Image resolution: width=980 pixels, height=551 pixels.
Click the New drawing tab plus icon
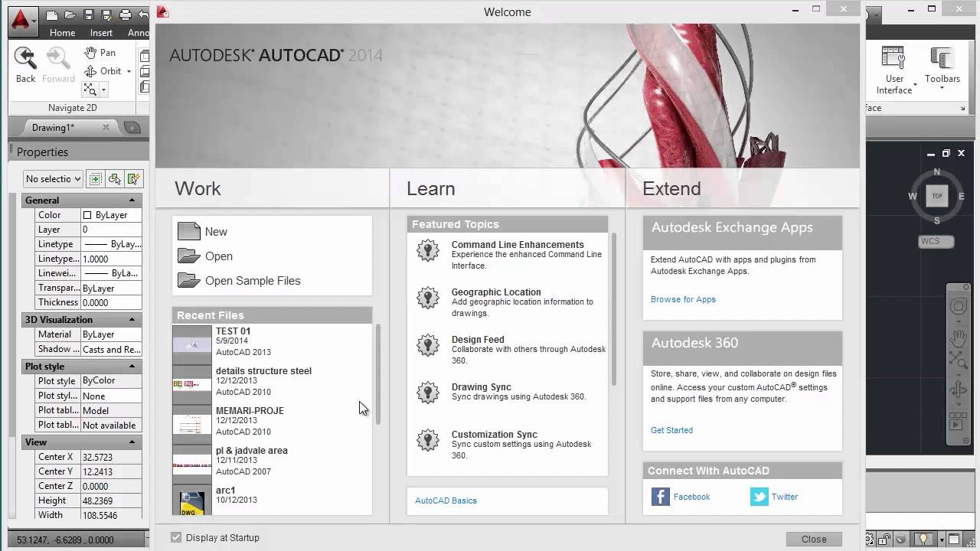pos(132,128)
